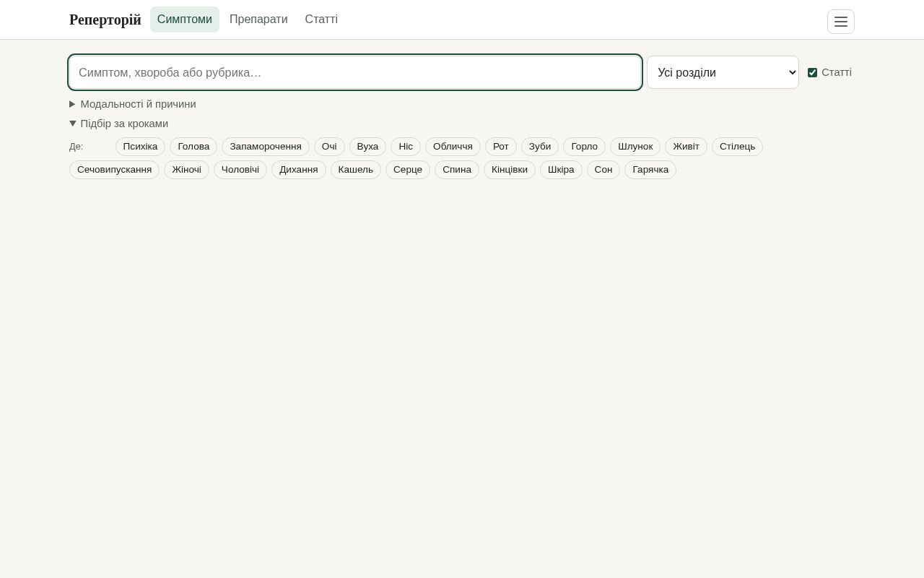Select the Вуха chip
This screenshot has width=924, height=578.
367,147
